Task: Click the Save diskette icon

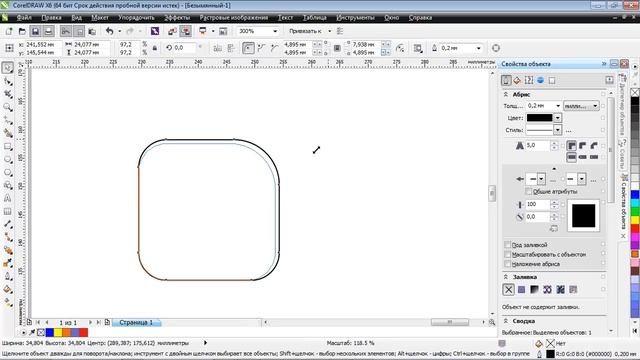Action: click(x=36, y=31)
